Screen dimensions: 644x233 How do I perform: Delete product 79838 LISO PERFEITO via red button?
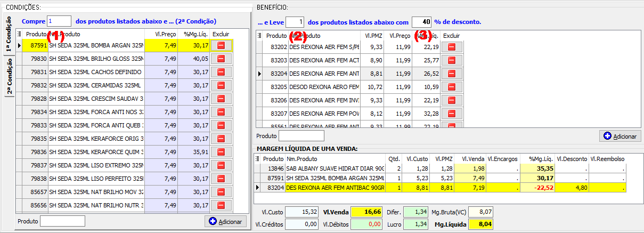tap(221, 179)
